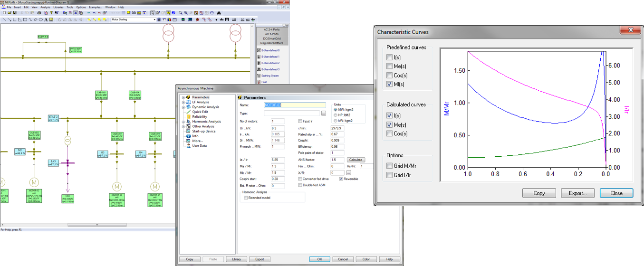This screenshot has width=644, height=266.
Task: Click the Info blue circle icon
Action: (188, 136)
